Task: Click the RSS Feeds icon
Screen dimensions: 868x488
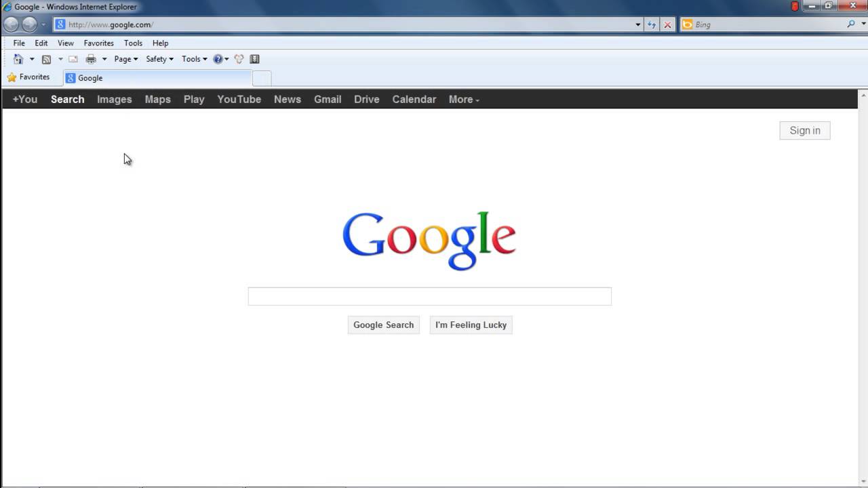Action: (x=46, y=60)
